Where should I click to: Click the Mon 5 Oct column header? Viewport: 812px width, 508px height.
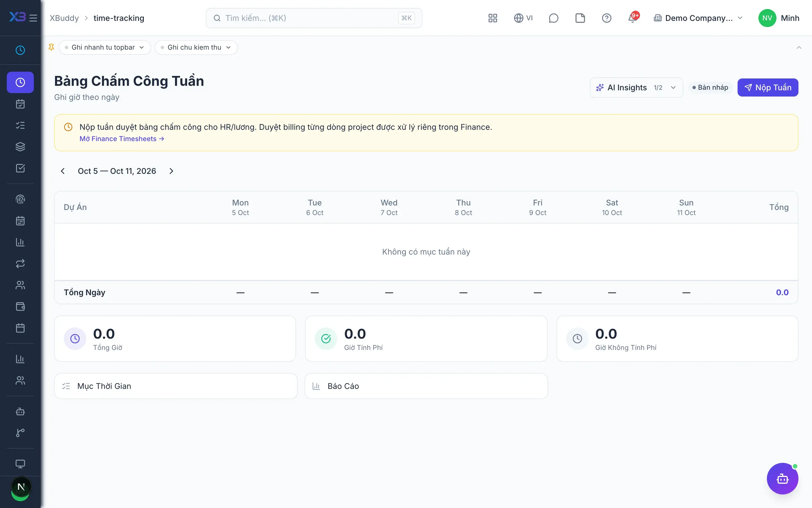[240, 207]
